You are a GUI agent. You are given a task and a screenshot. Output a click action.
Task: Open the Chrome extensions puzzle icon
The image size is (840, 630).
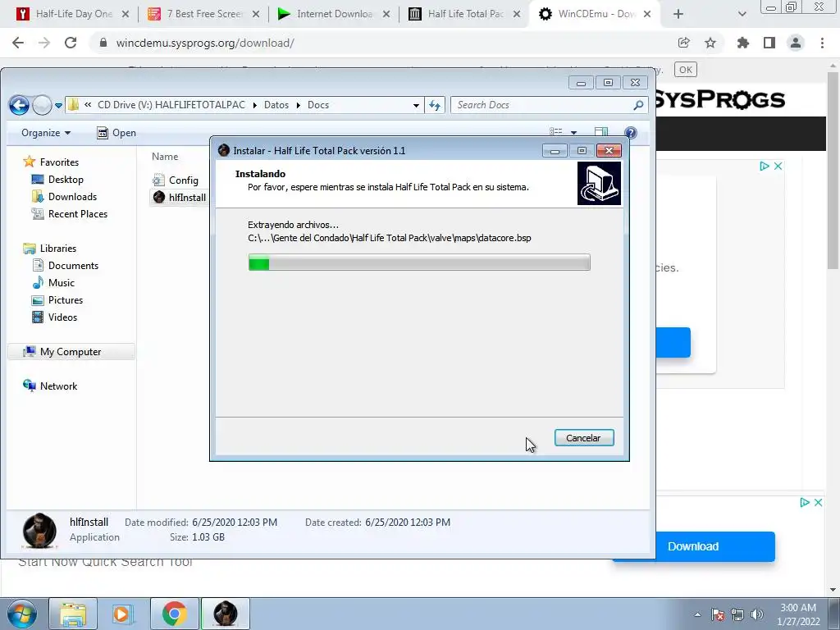pyautogui.click(x=743, y=43)
